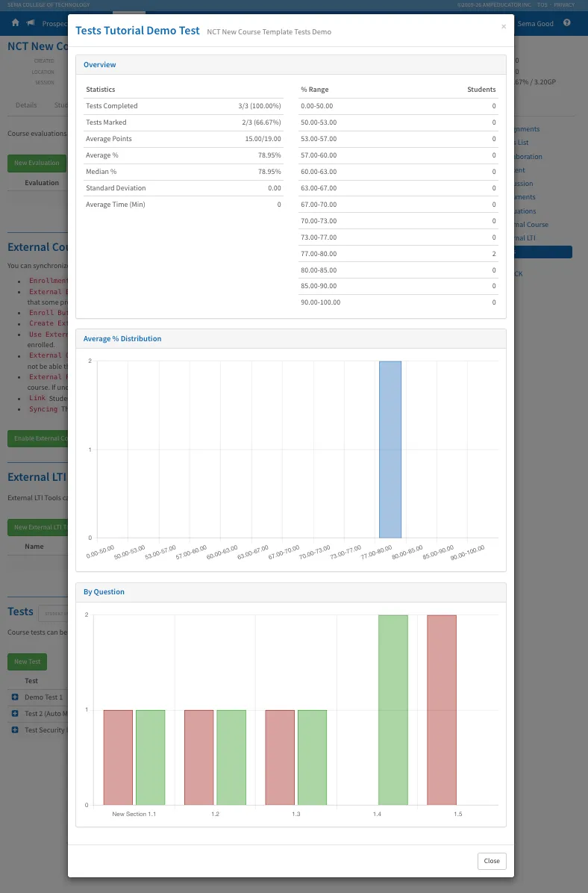The image size is (588, 893).
Task: Click the Overview panel heading
Action: (99, 65)
